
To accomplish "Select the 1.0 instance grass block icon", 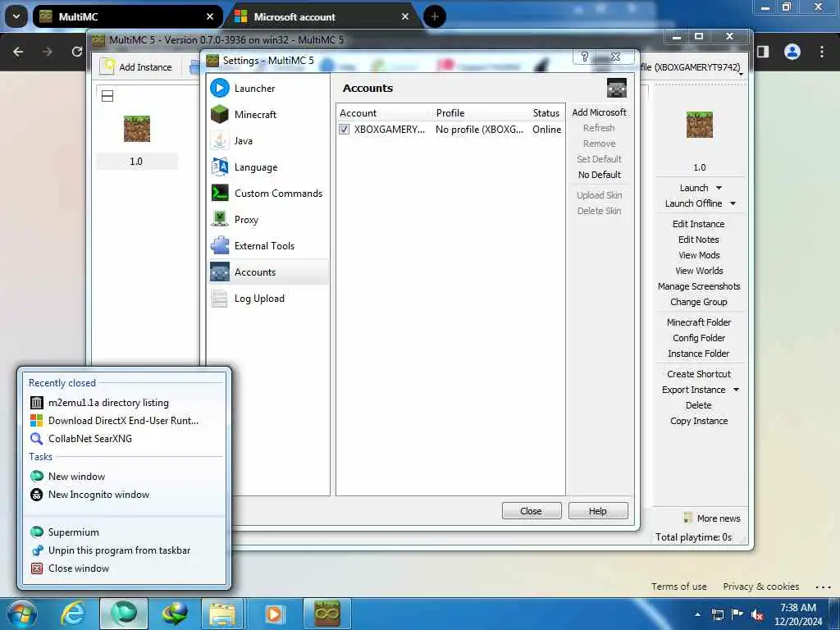I will (137, 129).
